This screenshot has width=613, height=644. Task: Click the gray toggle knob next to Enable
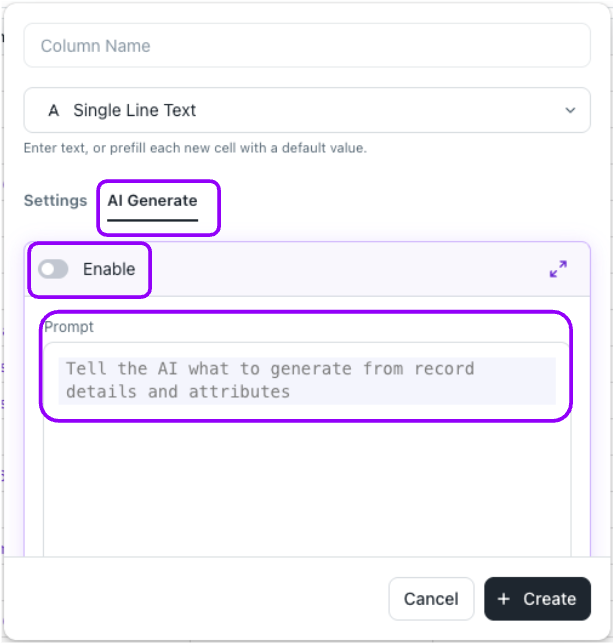pyautogui.click(x=48, y=269)
